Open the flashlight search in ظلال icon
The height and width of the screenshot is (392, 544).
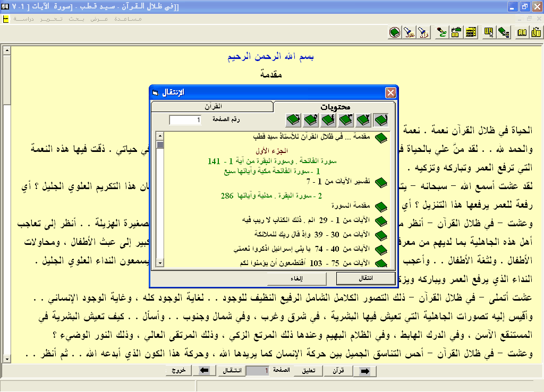[x=409, y=32]
